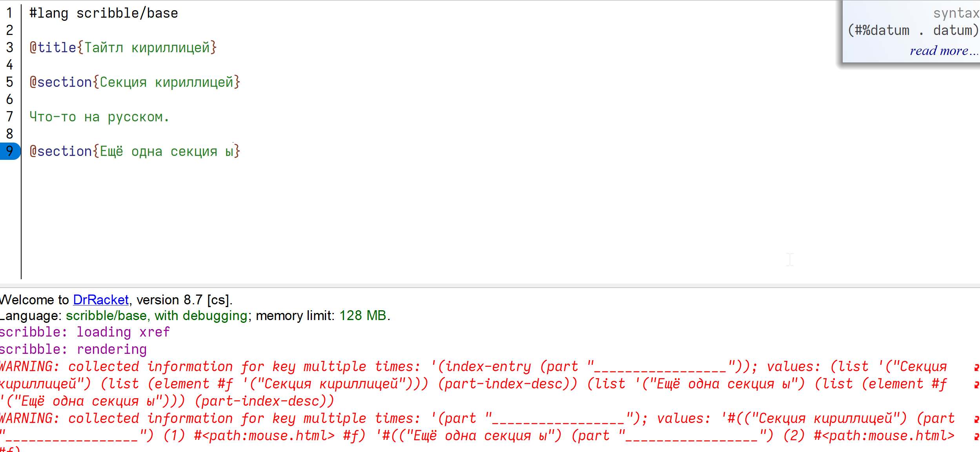Click text 'Секция кириллицей' on line 5

click(167, 82)
